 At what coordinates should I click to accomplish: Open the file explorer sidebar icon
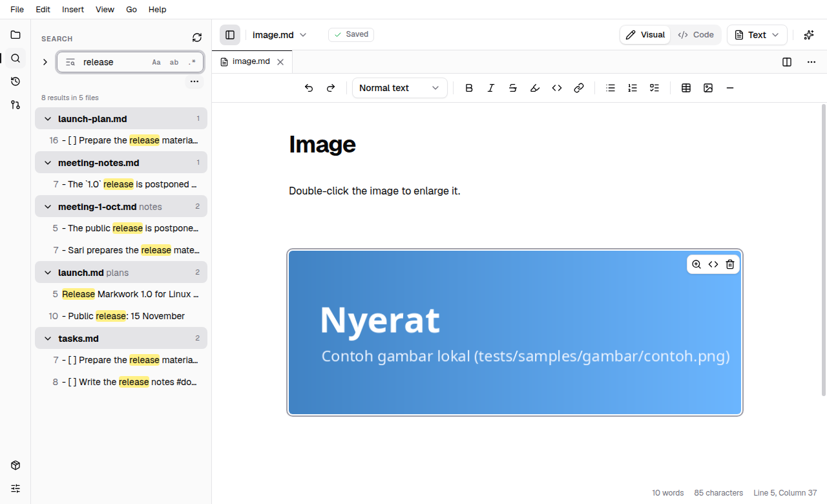click(x=16, y=35)
